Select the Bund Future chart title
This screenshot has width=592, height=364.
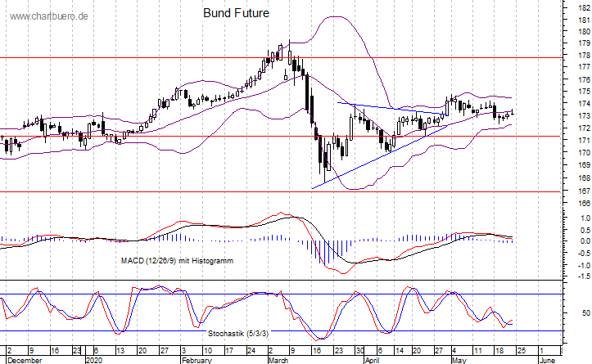[x=236, y=13]
